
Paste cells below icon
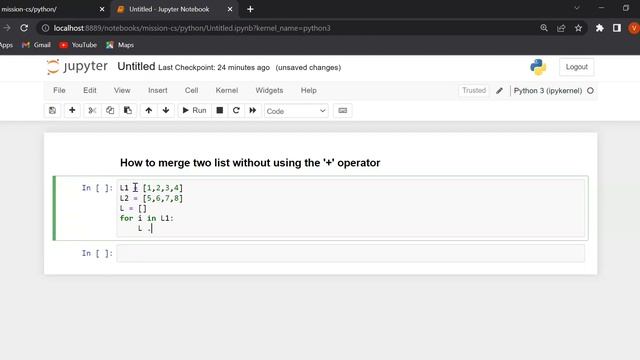click(x=128, y=110)
